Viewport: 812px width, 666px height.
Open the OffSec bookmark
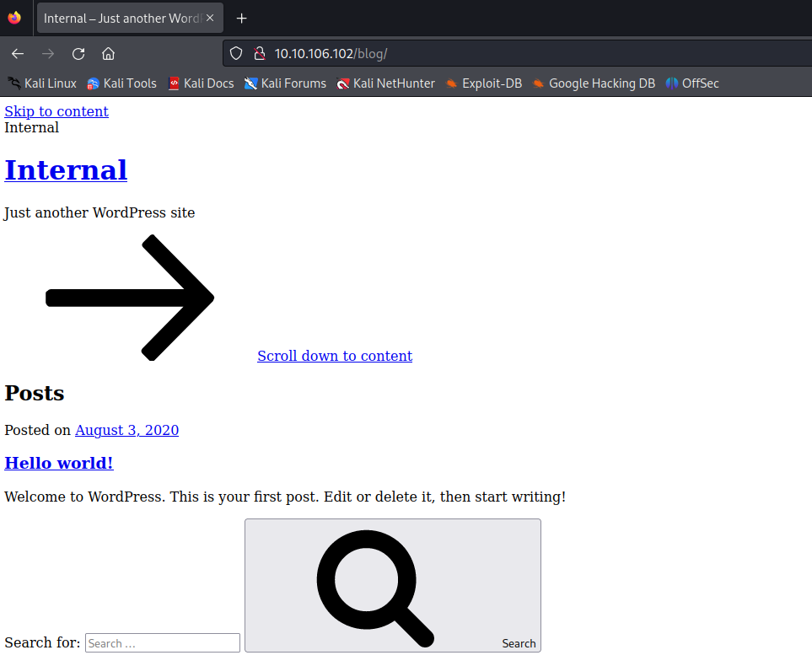click(692, 83)
